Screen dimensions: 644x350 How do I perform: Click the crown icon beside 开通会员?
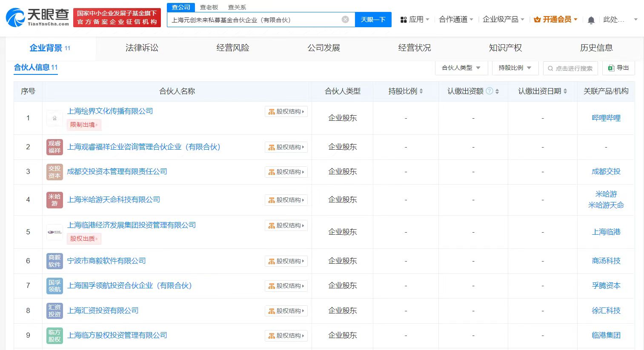click(537, 20)
